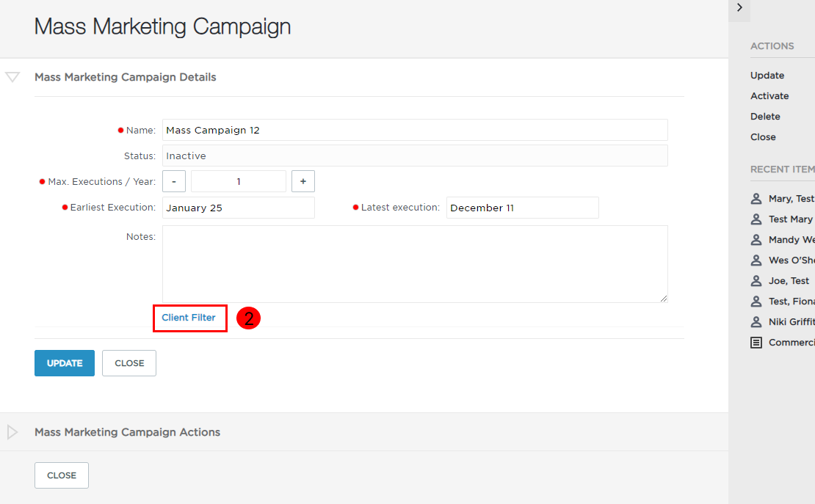Select Activate in Actions menu
The width and height of the screenshot is (815, 504).
769,96
